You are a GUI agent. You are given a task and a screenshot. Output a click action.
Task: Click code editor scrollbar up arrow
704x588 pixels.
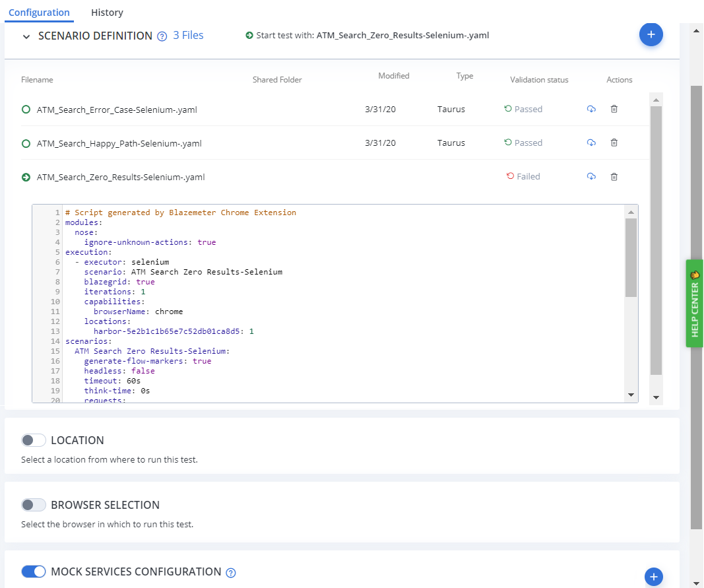pyautogui.click(x=631, y=212)
